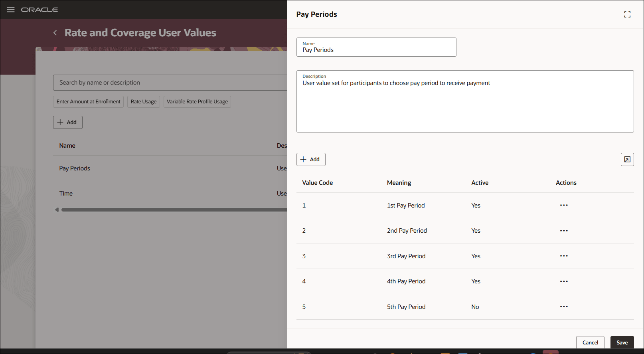Filter by Variable Rate Profile Usage
Viewport: 644px width, 354px height.
coord(197,102)
